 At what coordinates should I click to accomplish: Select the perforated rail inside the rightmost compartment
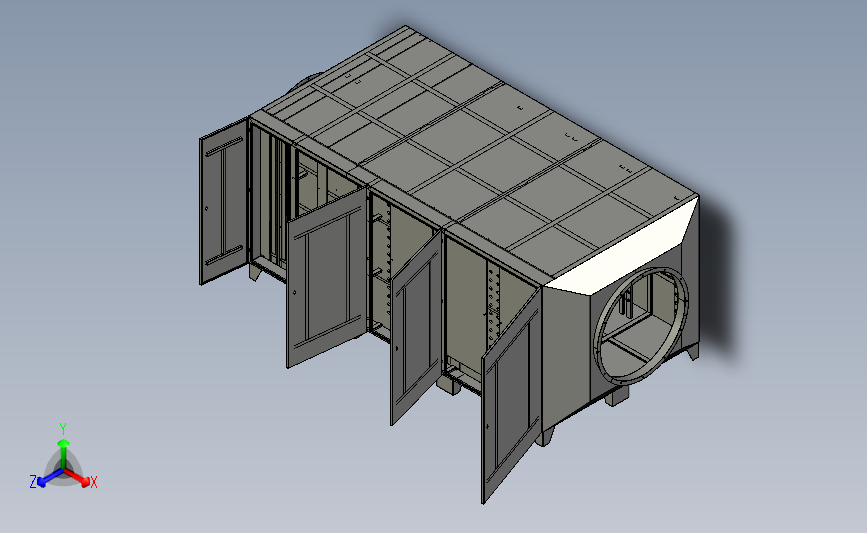point(493,304)
